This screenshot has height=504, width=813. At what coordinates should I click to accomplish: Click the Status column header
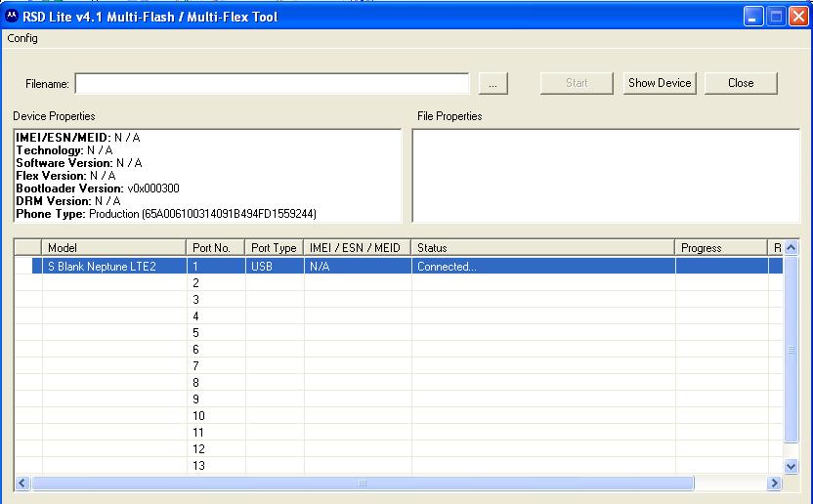pos(543,248)
